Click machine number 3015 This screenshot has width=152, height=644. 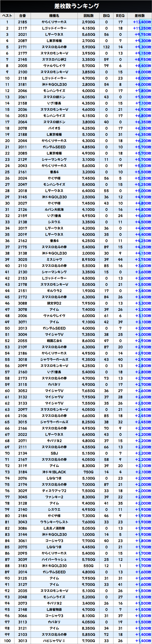pos(23,422)
